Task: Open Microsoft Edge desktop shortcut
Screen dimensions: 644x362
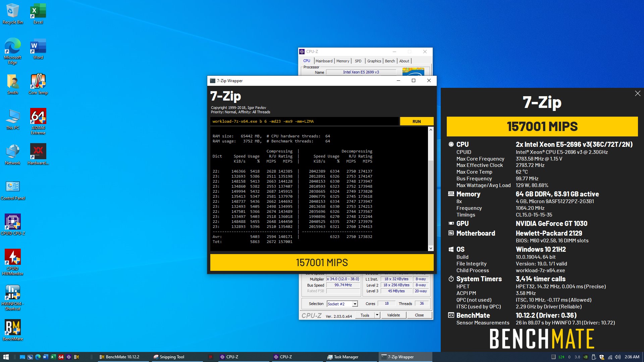Action: tap(13, 51)
